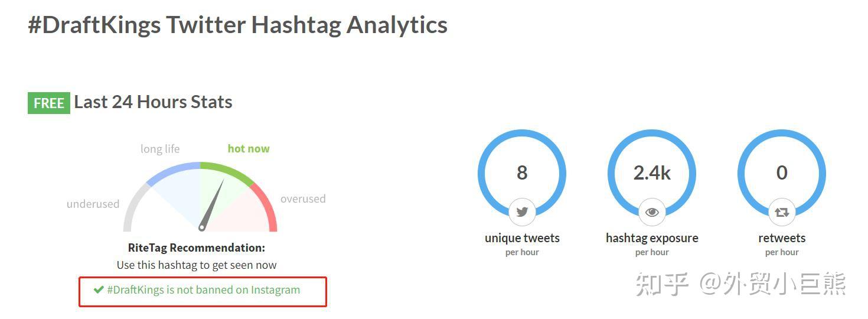Click the 'long life' label

[160, 149]
